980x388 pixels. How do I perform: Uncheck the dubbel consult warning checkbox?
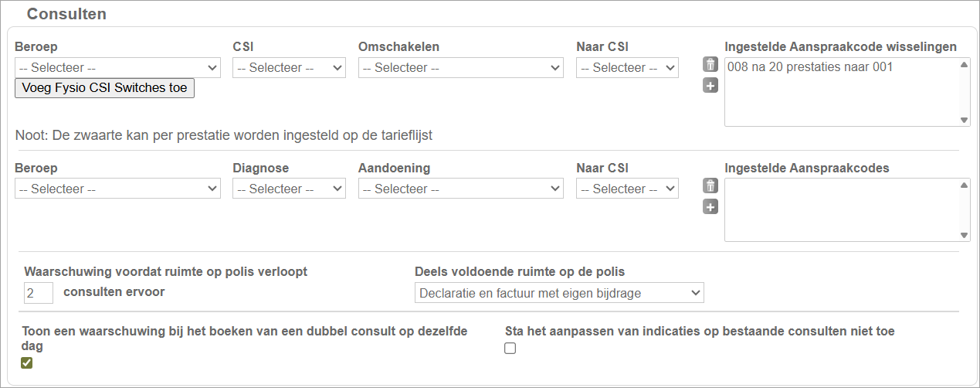tap(27, 363)
